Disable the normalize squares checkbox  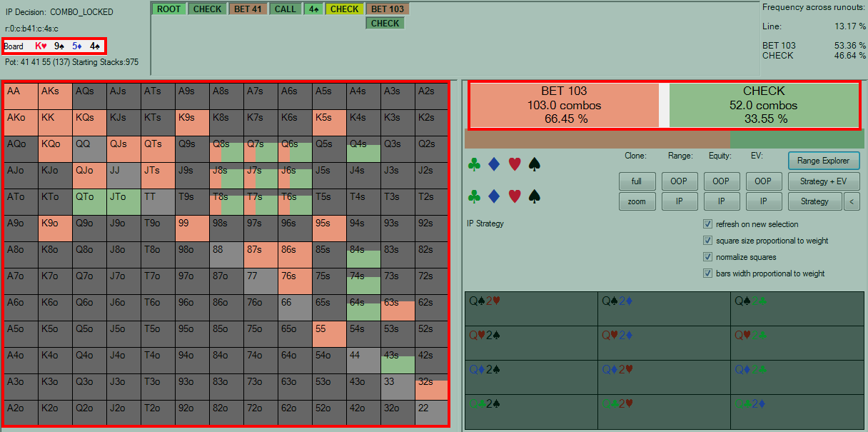point(708,257)
